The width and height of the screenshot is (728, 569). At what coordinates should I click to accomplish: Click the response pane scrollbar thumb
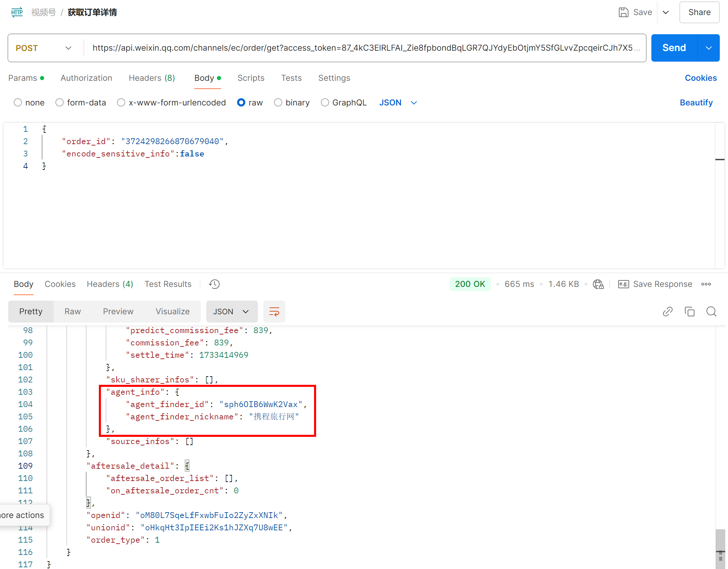pos(720,548)
